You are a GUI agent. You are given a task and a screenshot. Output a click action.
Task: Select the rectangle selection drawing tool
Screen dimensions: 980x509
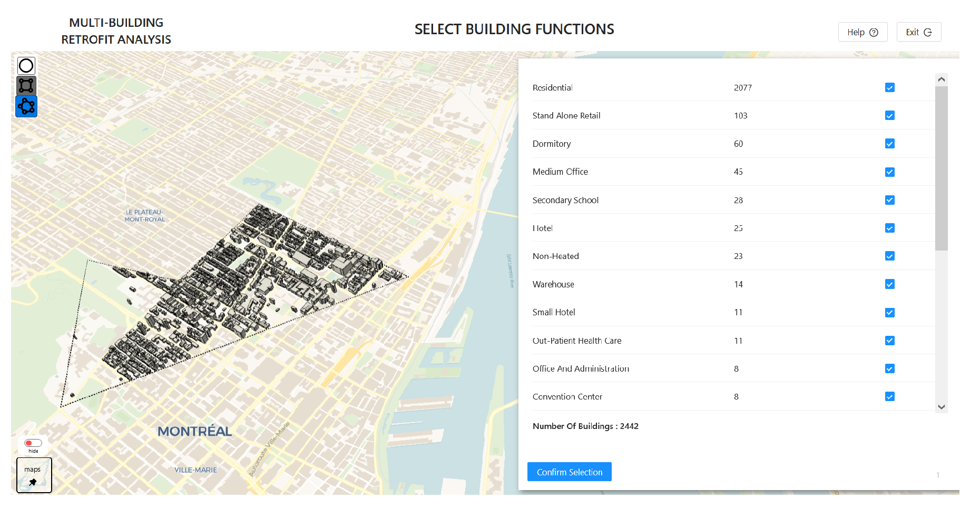[x=26, y=86]
